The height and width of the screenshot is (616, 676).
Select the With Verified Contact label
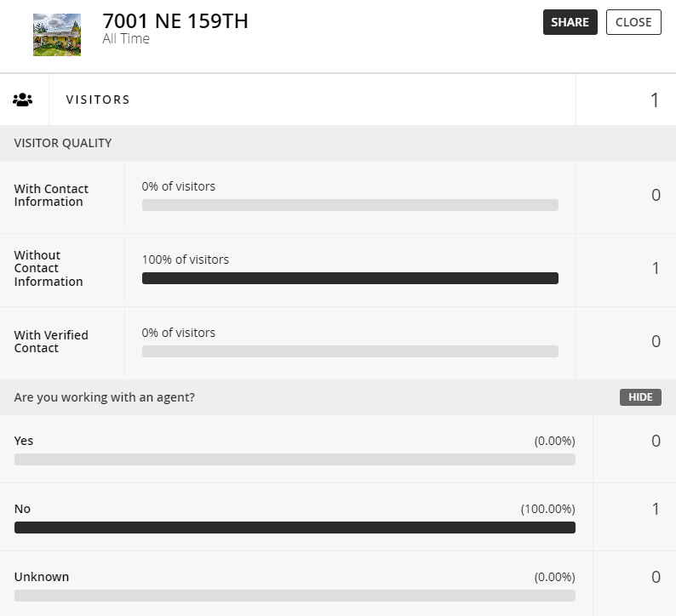click(x=51, y=341)
